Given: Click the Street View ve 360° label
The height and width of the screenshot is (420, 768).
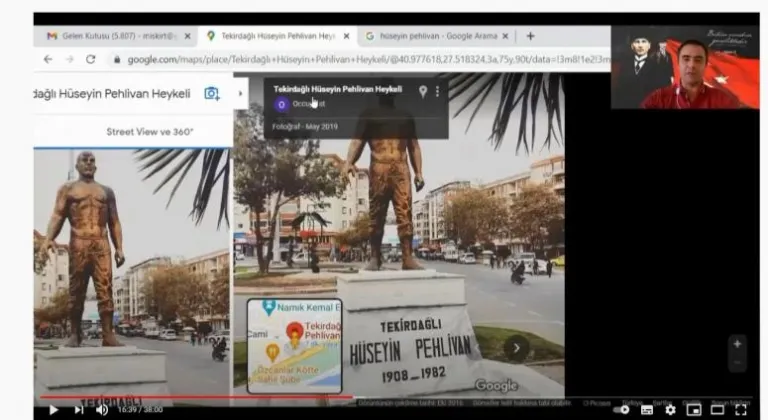Looking at the screenshot, I should [x=150, y=131].
